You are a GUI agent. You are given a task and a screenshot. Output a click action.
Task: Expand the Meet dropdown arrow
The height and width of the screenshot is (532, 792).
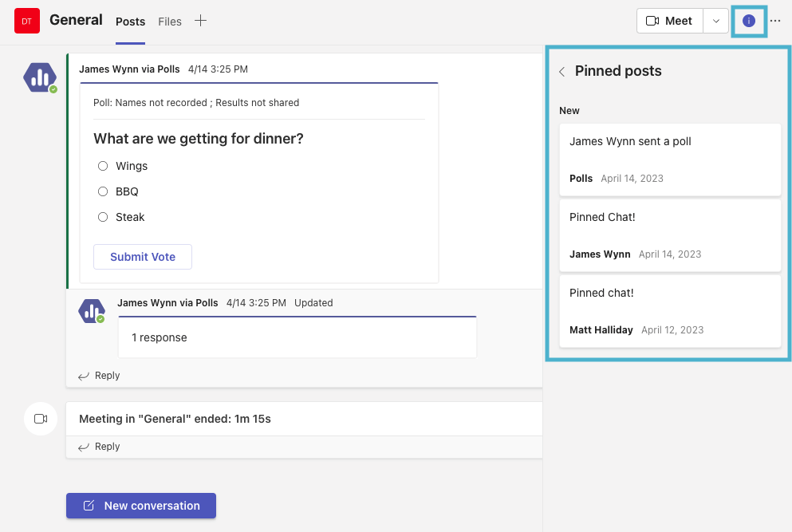[715, 21]
